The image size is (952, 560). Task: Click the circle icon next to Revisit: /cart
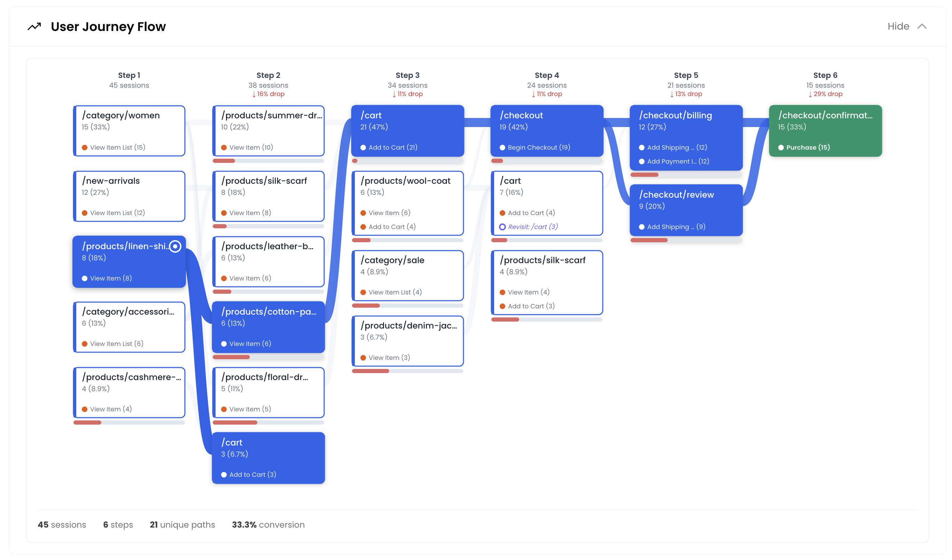tap(502, 227)
